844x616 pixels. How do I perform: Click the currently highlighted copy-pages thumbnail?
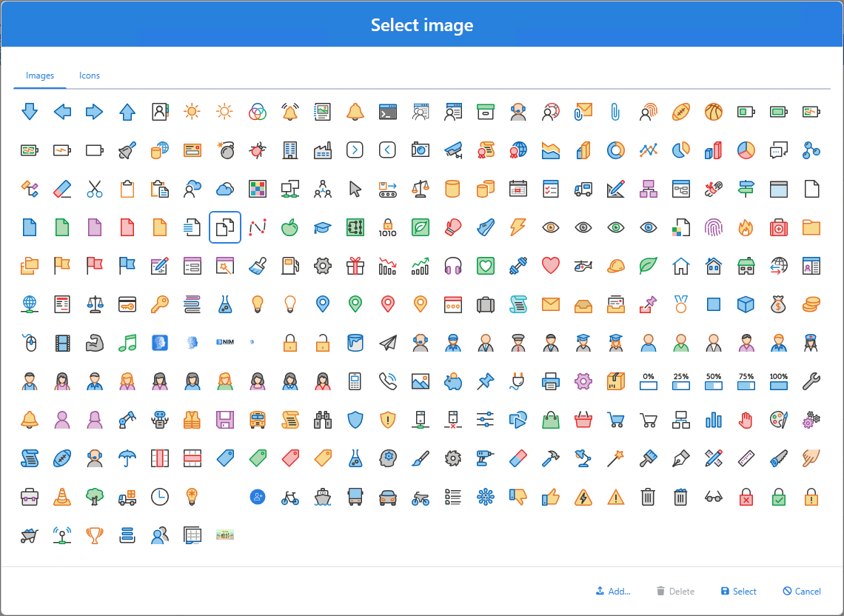pos(224,227)
